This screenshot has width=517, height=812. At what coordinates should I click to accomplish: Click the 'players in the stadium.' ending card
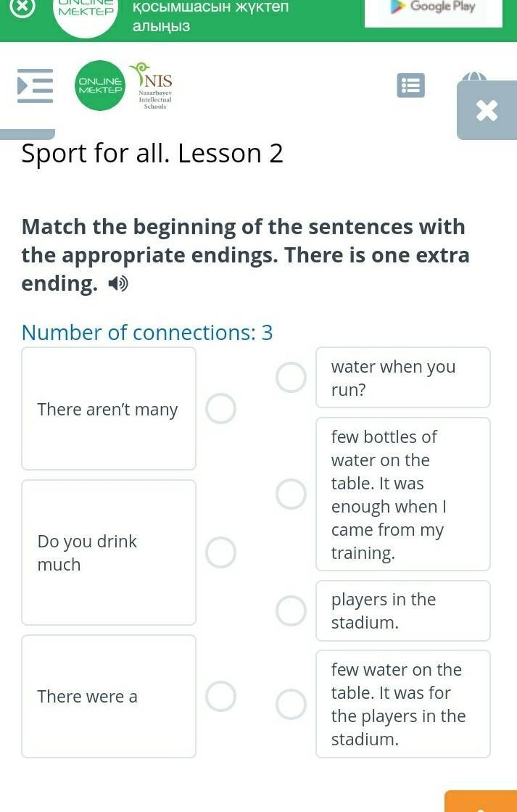tap(403, 610)
